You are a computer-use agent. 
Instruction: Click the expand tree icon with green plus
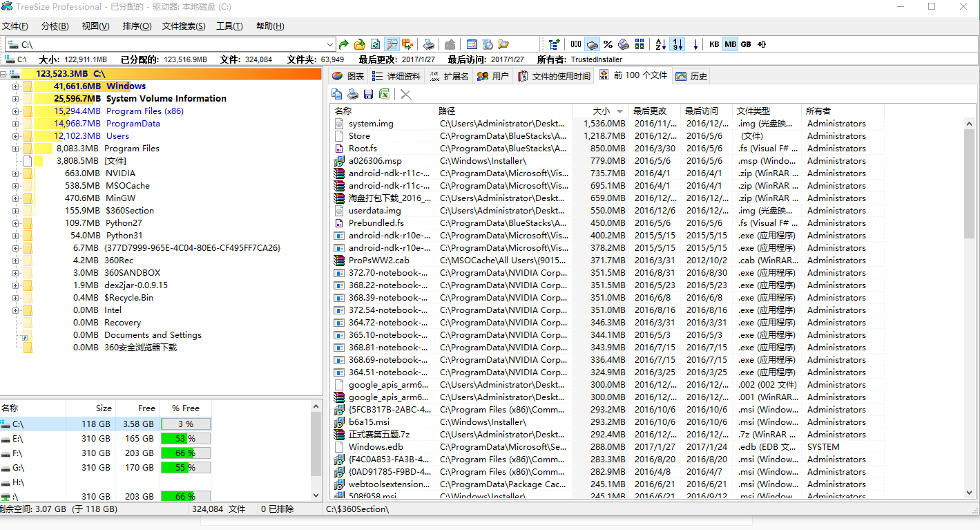coord(554,44)
